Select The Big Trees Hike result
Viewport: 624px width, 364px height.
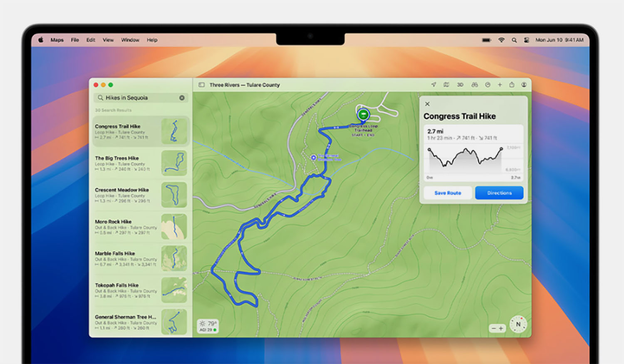(141, 163)
